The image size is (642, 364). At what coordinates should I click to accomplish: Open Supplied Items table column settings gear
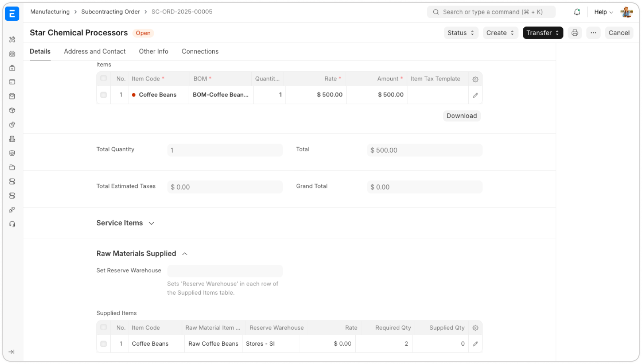tap(476, 328)
